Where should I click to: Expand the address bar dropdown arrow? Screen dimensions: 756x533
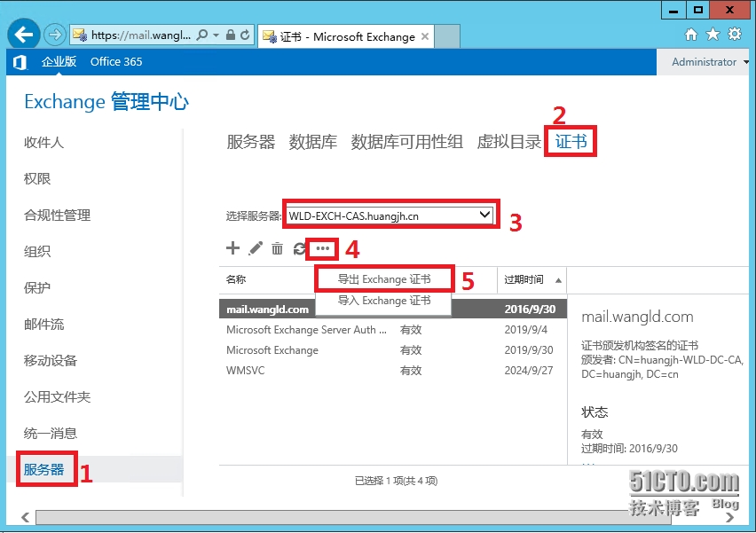coord(216,35)
